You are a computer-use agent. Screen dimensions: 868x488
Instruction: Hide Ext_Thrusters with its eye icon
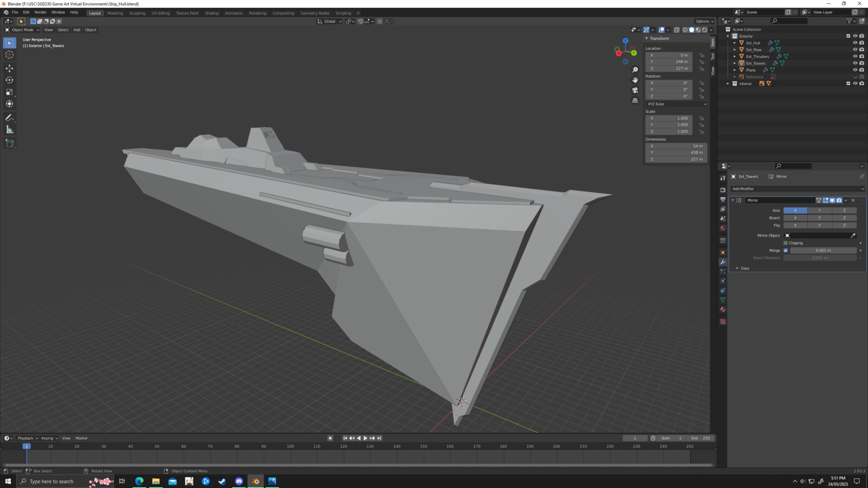click(x=855, y=56)
